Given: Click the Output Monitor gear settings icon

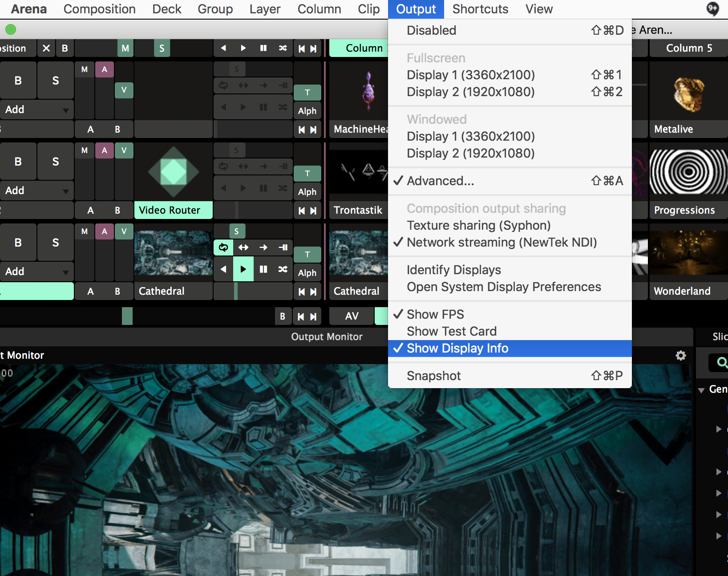Looking at the screenshot, I should 680,355.
